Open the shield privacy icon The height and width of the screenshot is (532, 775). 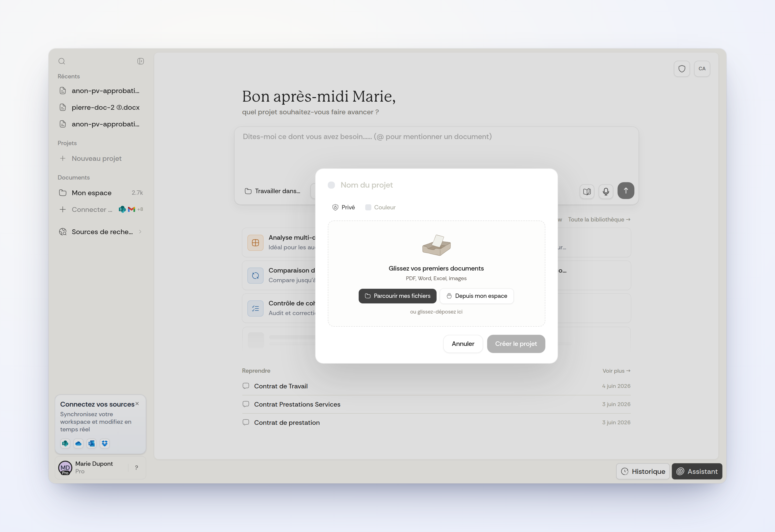(682, 69)
